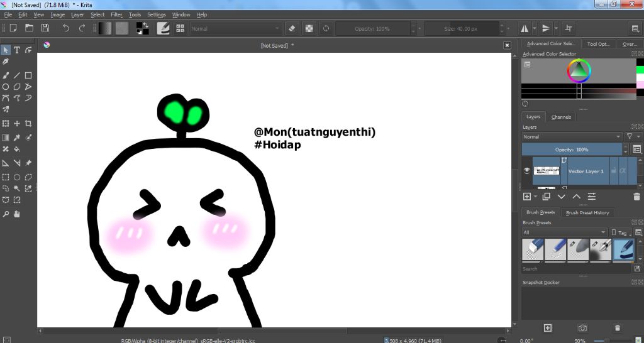
Task: Select the Line tool
Action: (x=17, y=75)
